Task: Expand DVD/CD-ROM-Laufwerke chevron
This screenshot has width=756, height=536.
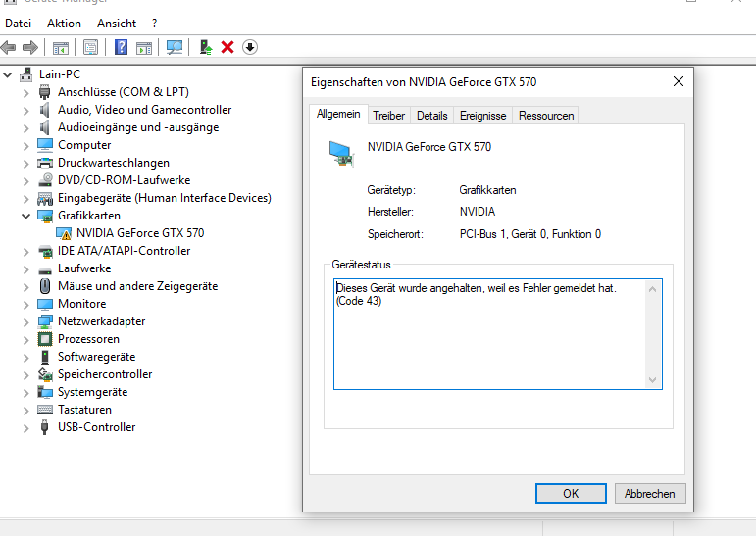Action: pos(26,180)
